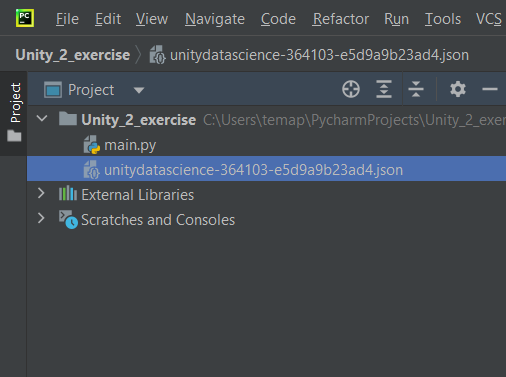506x377 pixels.
Task: Click the Project view title label
Action: pyautogui.click(x=91, y=90)
